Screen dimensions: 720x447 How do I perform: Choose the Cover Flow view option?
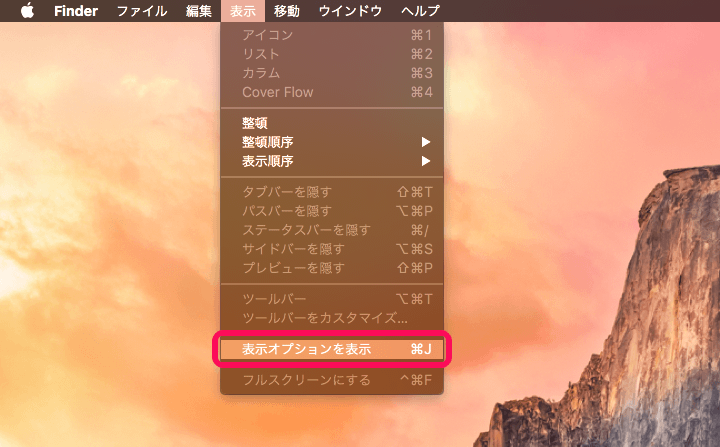coord(332,92)
